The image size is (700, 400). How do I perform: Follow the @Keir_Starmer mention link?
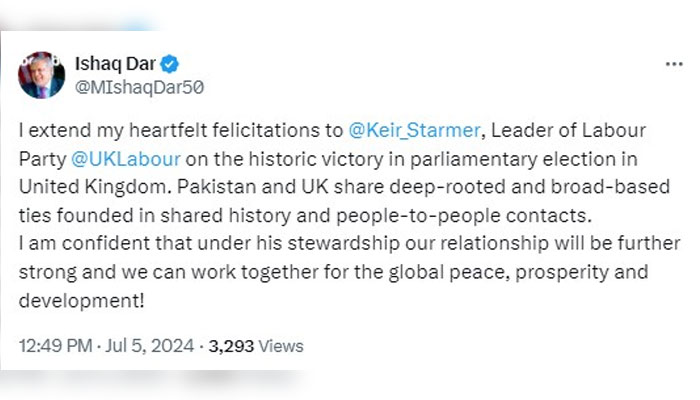coord(411,130)
